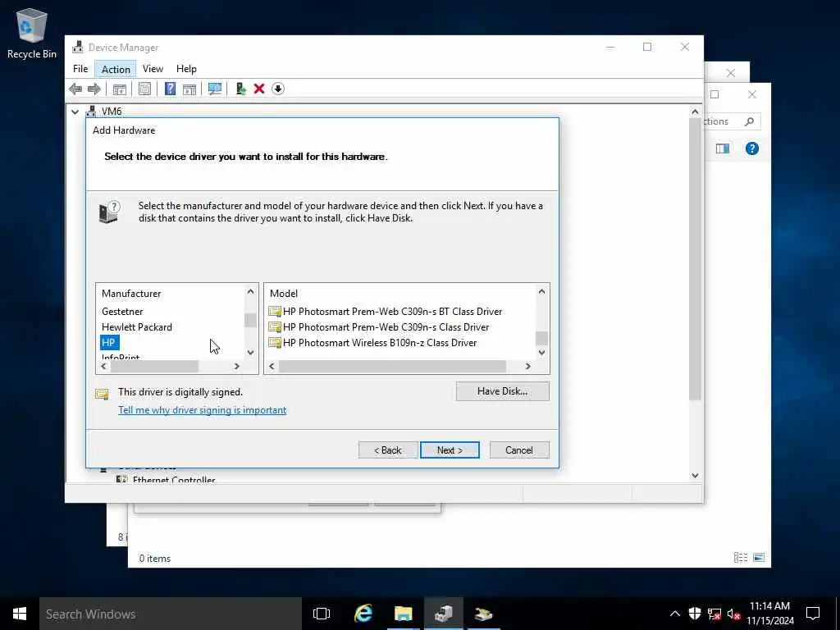Click Manufacturer list scroll down arrow
This screenshot has height=630, width=840.
(250, 353)
